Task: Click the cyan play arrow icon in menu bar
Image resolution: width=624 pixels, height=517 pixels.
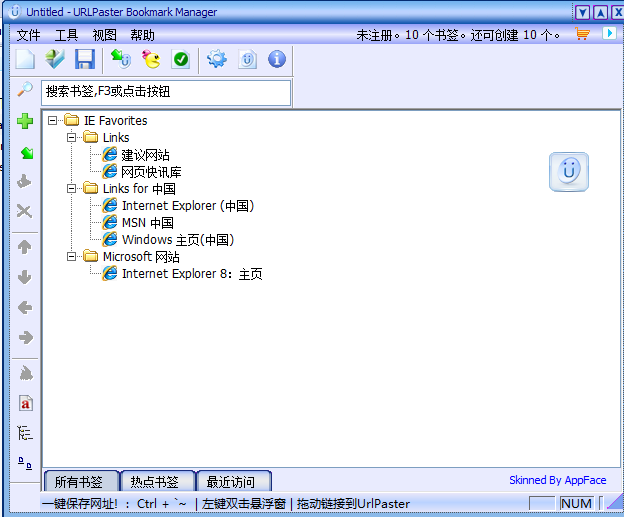Action: pos(609,33)
